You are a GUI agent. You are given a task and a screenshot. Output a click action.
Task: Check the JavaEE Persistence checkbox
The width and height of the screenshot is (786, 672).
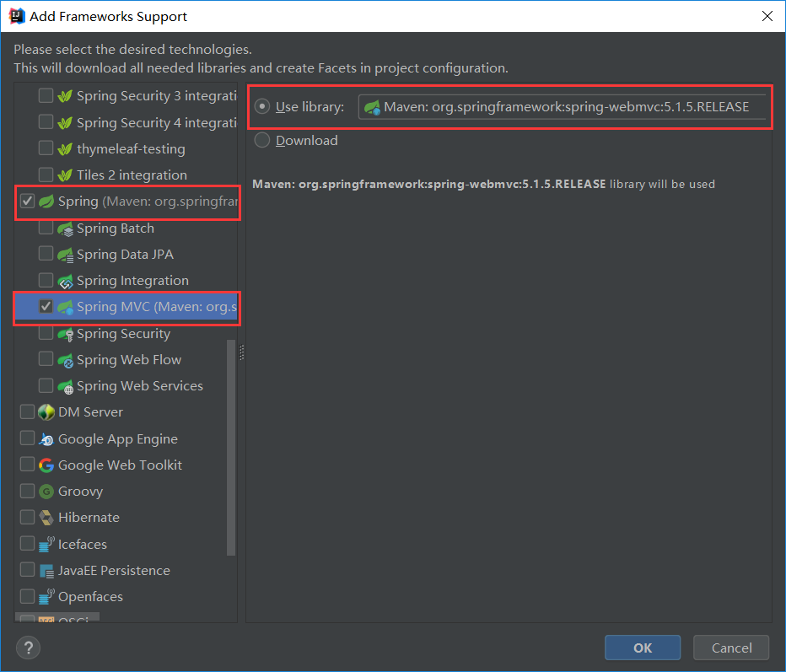pos(27,570)
